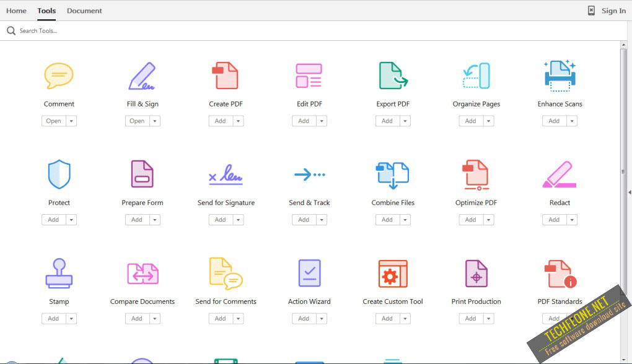This screenshot has height=364, width=632.
Task: Open the Enhance Scans scanner icon
Action: pyautogui.click(x=560, y=76)
